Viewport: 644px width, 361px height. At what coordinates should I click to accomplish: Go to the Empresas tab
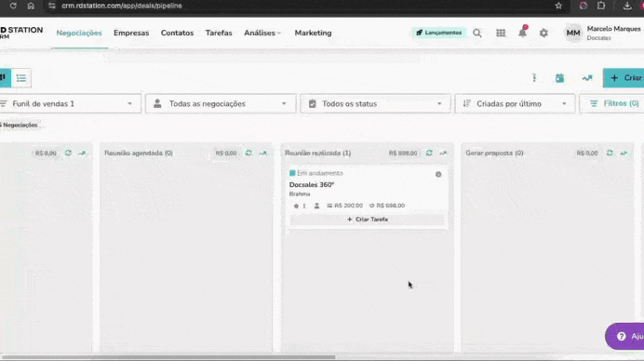[x=131, y=33]
